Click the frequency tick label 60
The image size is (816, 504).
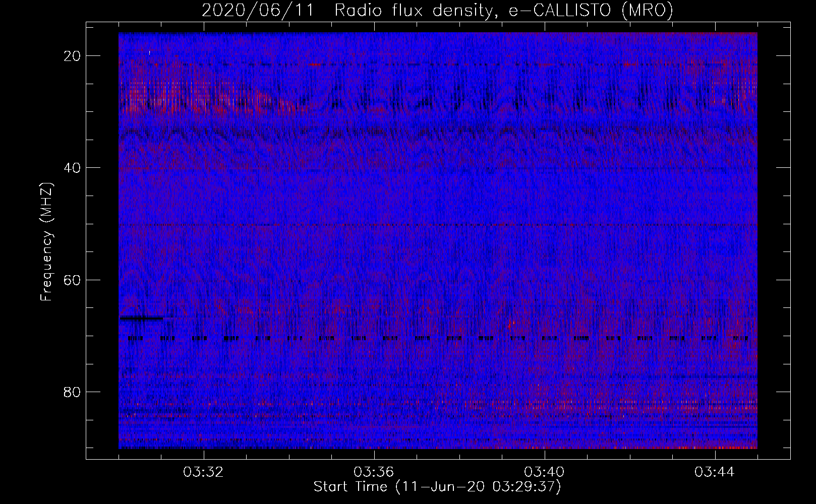[x=73, y=280]
